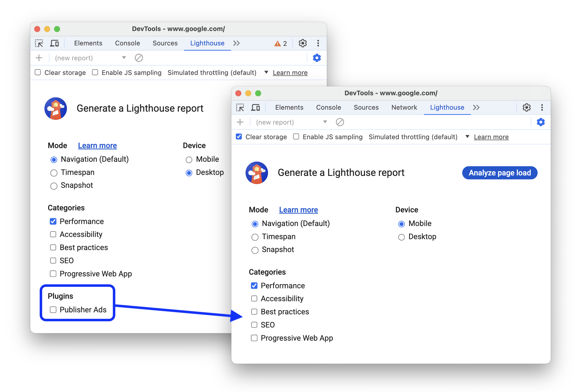Click the Sources panel tab
The width and height of the screenshot is (581, 392).
click(x=165, y=43)
